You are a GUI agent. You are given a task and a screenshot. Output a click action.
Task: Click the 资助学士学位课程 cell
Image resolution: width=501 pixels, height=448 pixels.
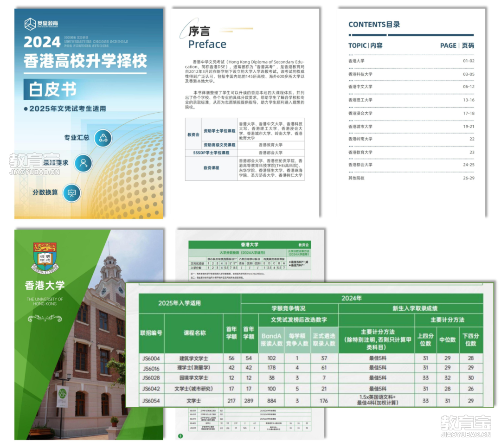pyautogui.click(x=219, y=131)
